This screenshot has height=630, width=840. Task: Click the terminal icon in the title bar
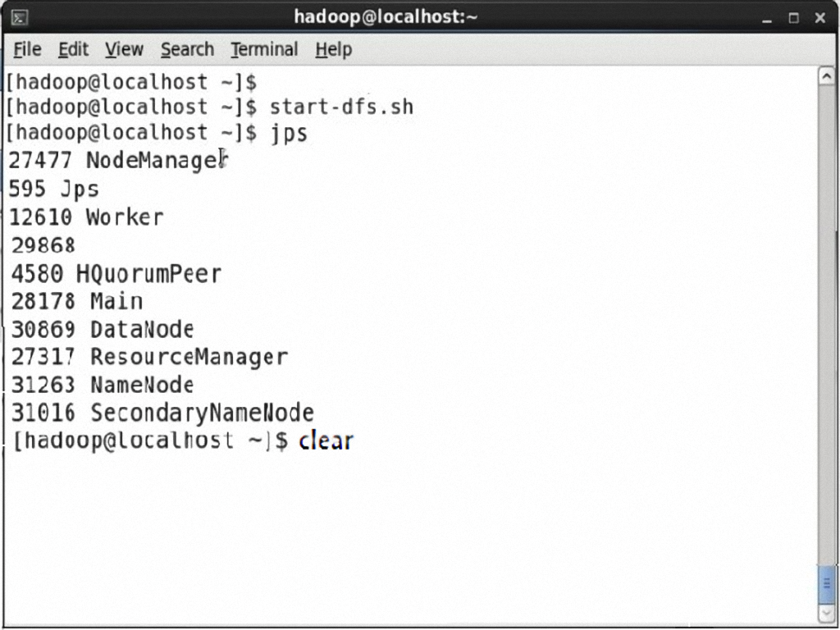pos(20,18)
